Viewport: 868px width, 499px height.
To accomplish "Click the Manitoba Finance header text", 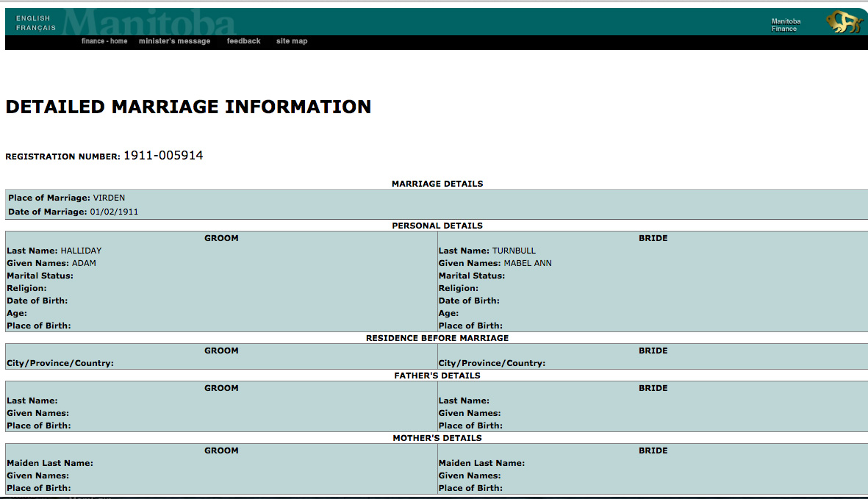I will coord(786,25).
